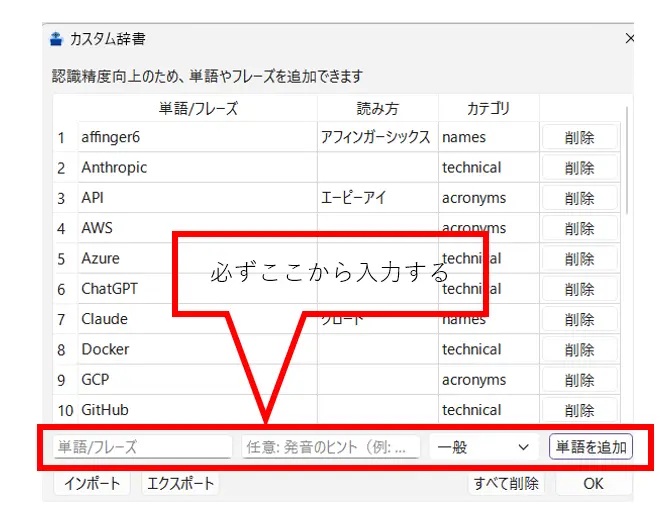The height and width of the screenshot is (520, 661).
Task: Click the acronyms category in API row
Action: click(489, 198)
